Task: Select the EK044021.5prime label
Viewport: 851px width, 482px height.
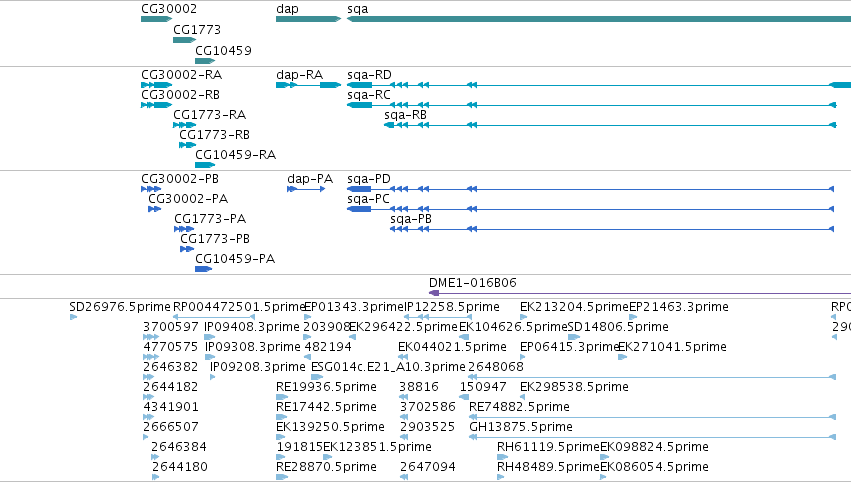Action: coord(452,347)
